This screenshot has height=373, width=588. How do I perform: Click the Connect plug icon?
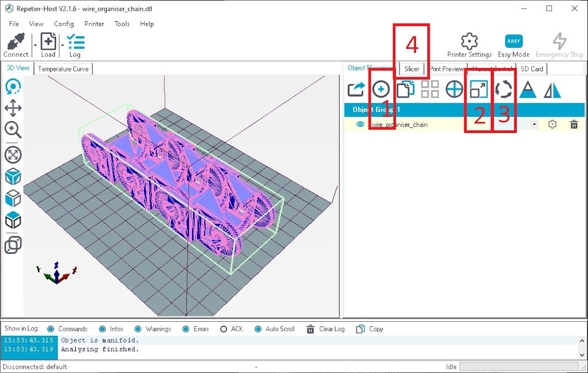coord(16,41)
